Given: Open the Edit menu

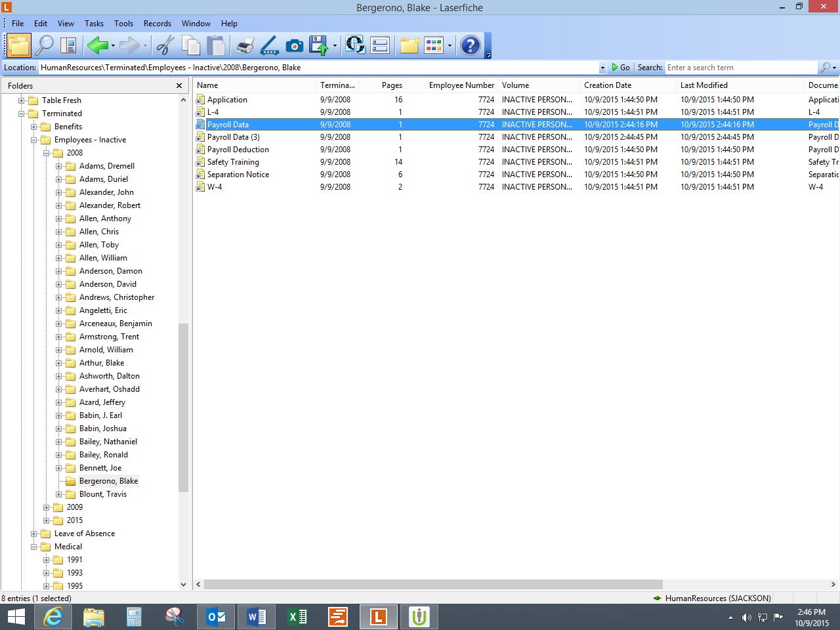Looking at the screenshot, I should (41, 24).
